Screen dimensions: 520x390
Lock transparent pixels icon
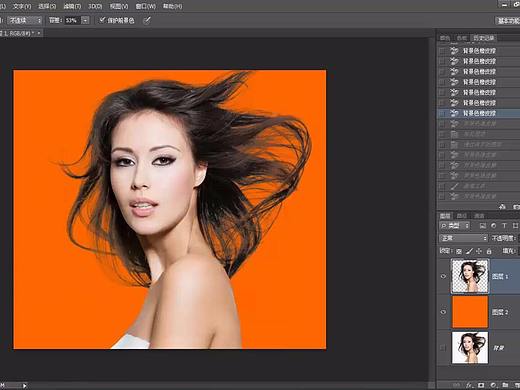point(459,251)
